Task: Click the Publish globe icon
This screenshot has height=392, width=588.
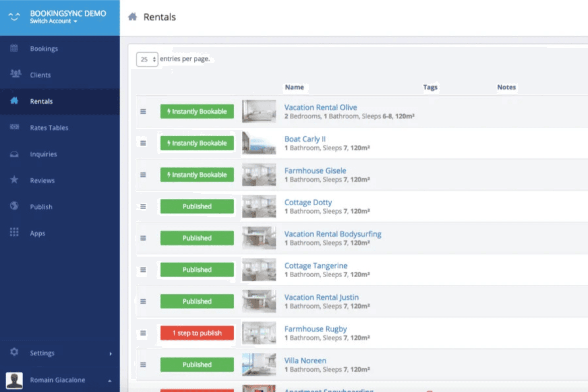Action: point(14,206)
